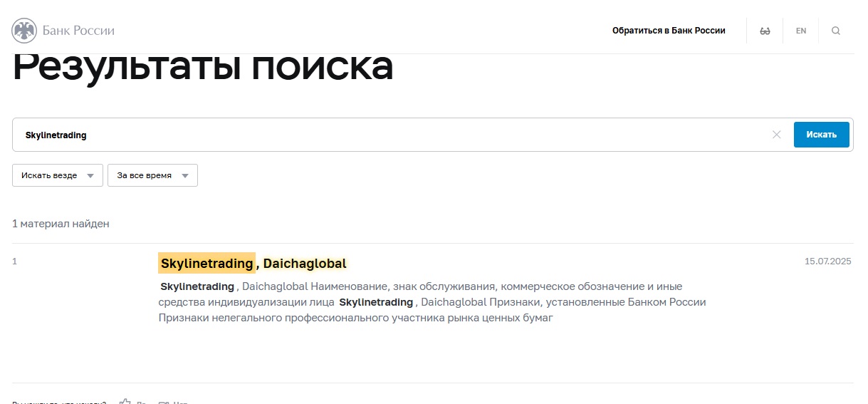Select the result date '15.07.2025'
This screenshot has height=404, width=868.
(828, 261)
